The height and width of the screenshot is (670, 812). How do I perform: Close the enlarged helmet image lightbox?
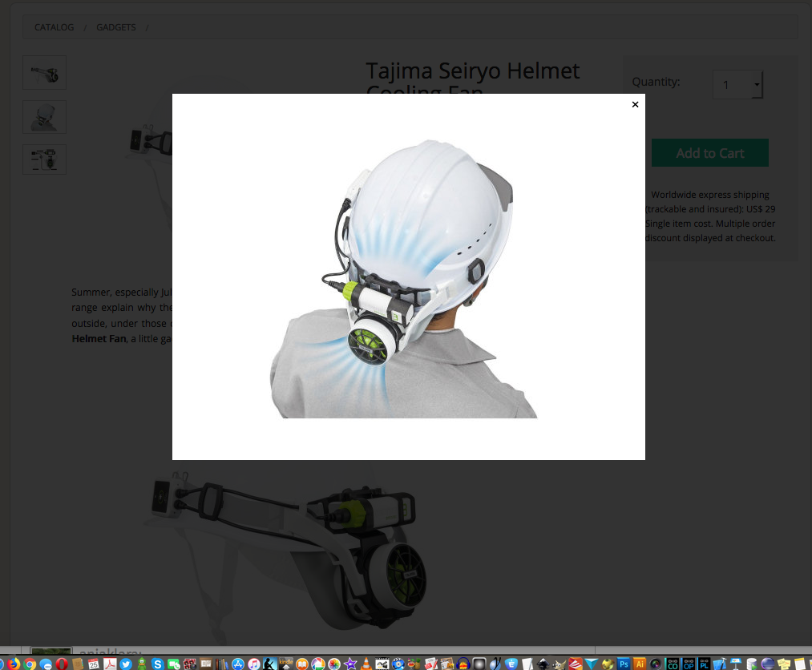635,105
